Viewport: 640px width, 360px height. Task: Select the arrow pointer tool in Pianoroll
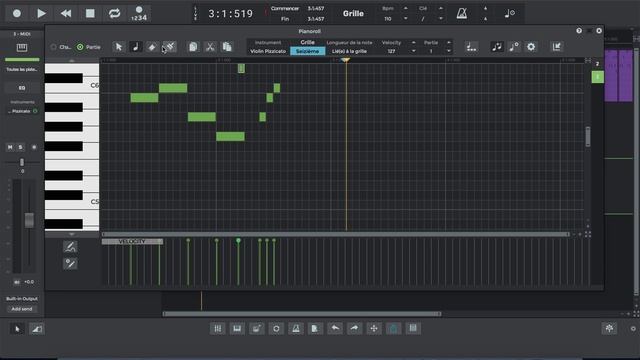[x=118, y=47]
